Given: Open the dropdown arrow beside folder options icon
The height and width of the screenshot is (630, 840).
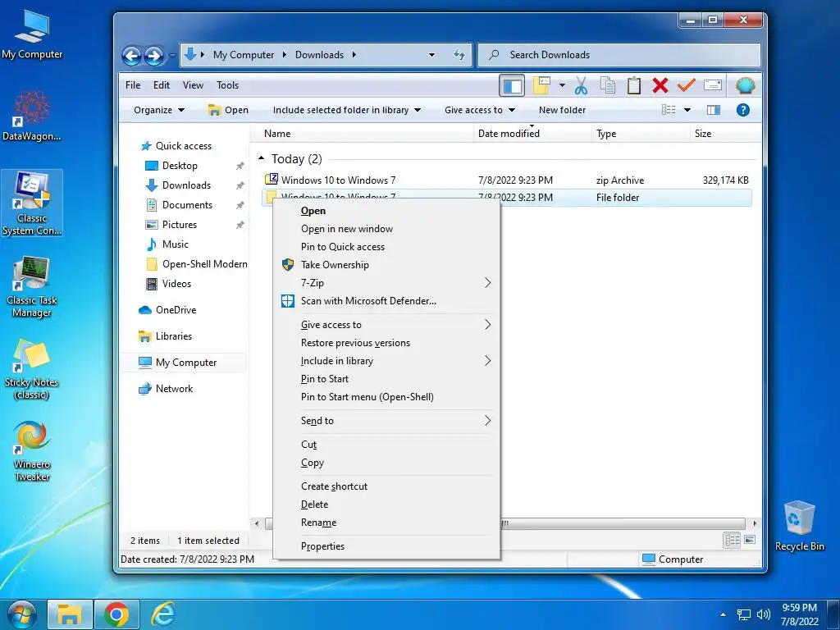Looking at the screenshot, I should pyautogui.click(x=562, y=85).
